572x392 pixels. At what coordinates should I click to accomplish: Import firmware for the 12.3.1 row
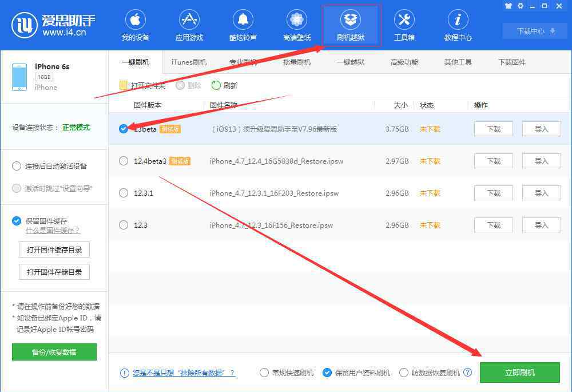541,193
